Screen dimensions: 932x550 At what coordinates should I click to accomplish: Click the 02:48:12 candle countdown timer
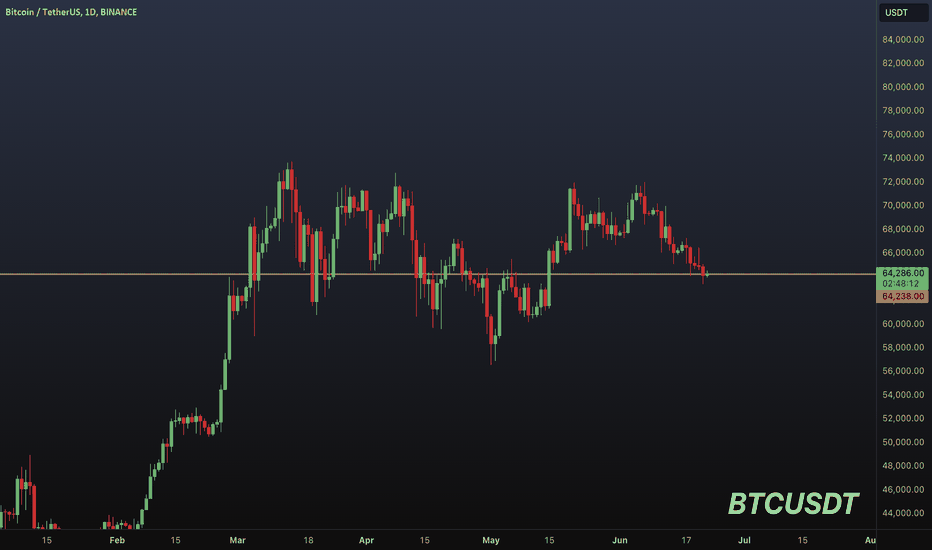click(x=902, y=284)
